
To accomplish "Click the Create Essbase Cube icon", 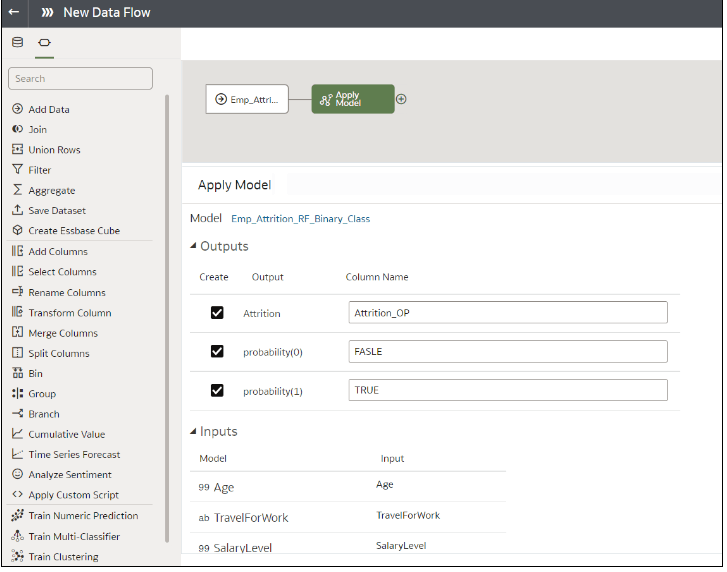I will (x=17, y=231).
